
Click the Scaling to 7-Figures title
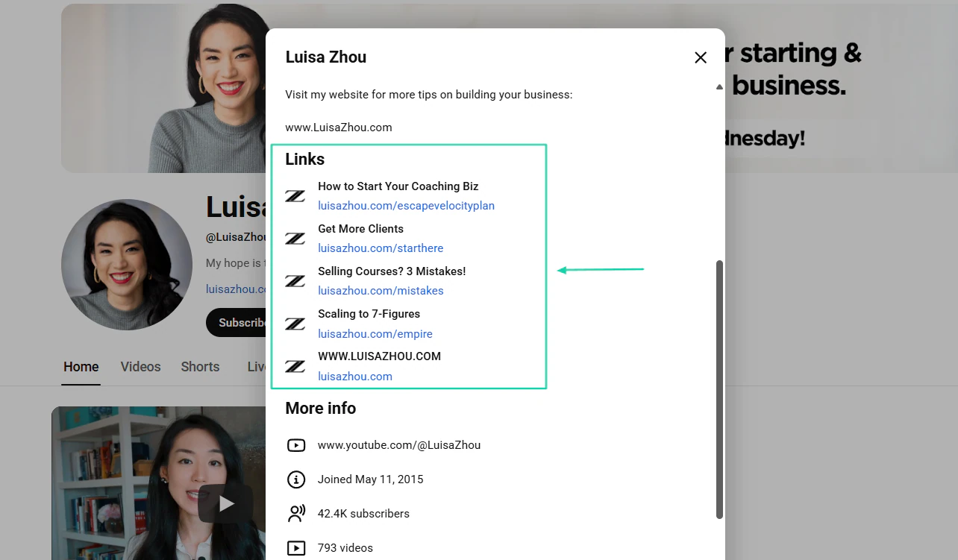click(369, 314)
